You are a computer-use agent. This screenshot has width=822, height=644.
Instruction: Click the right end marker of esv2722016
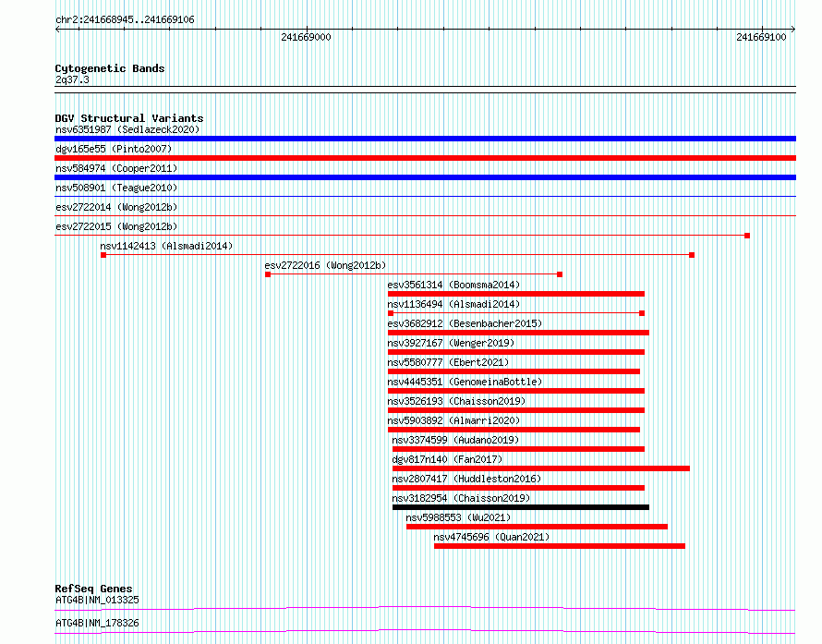(x=560, y=274)
